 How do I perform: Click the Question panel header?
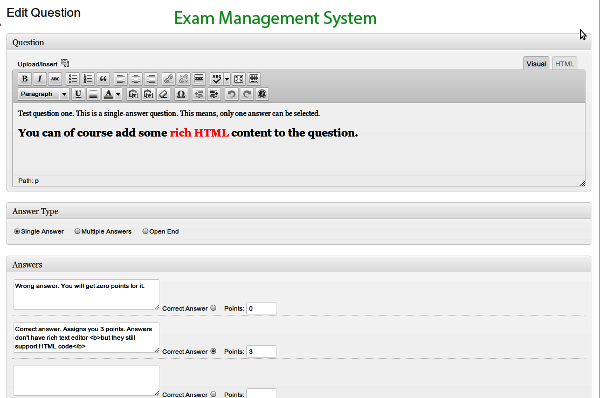299,42
